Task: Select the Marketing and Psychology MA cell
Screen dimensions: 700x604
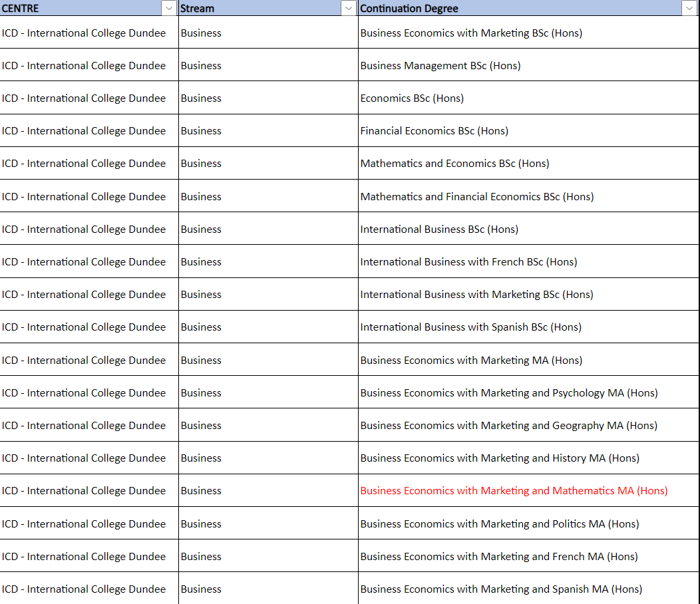Action: point(528,392)
